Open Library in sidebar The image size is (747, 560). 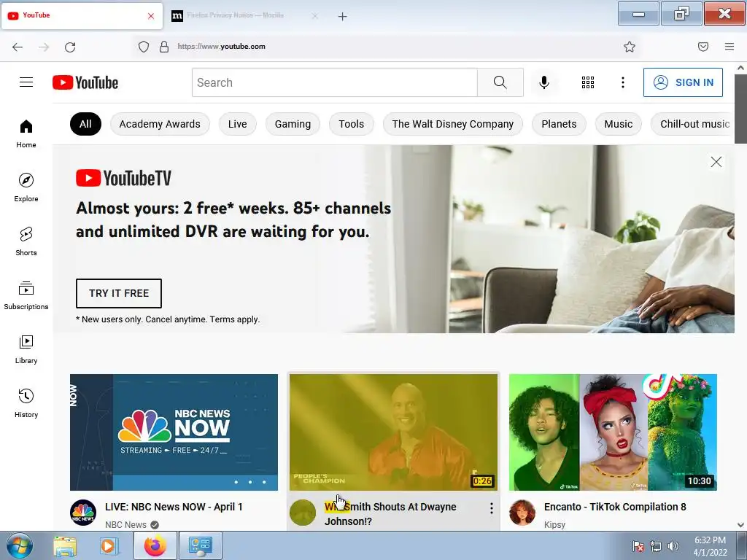pyautogui.click(x=26, y=349)
